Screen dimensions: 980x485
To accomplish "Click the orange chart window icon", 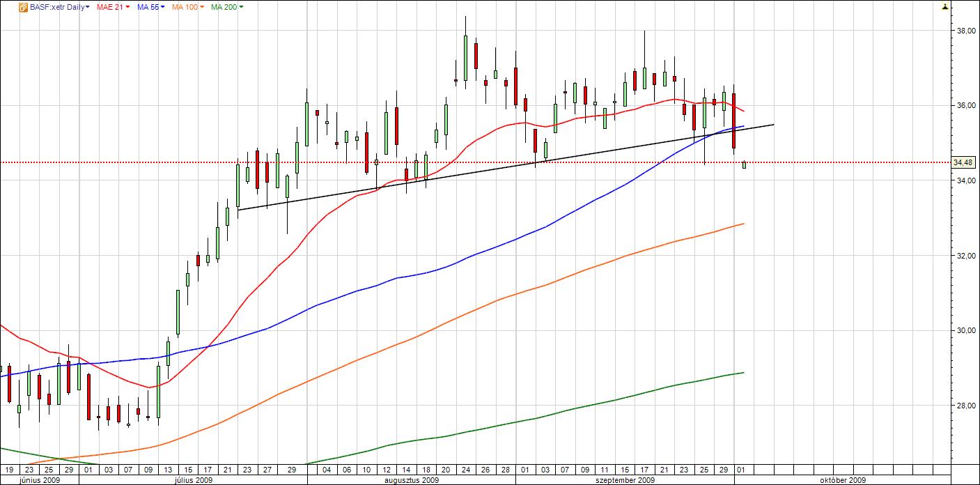I will click(x=22, y=6).
